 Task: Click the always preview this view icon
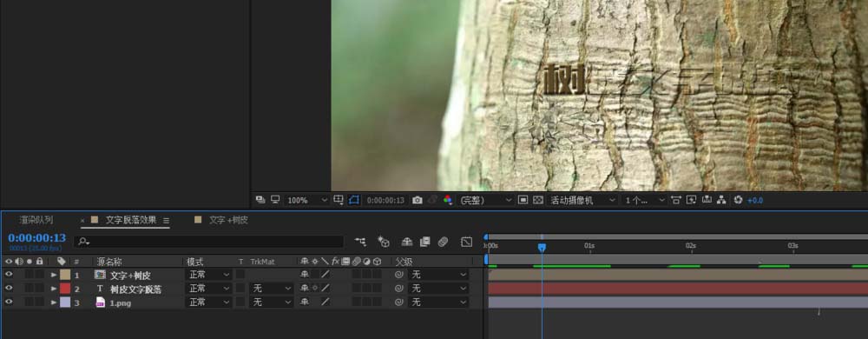pos(260,199)
